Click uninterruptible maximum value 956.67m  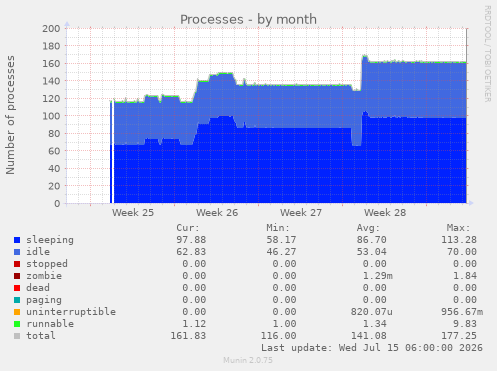[x=462, y=312]
